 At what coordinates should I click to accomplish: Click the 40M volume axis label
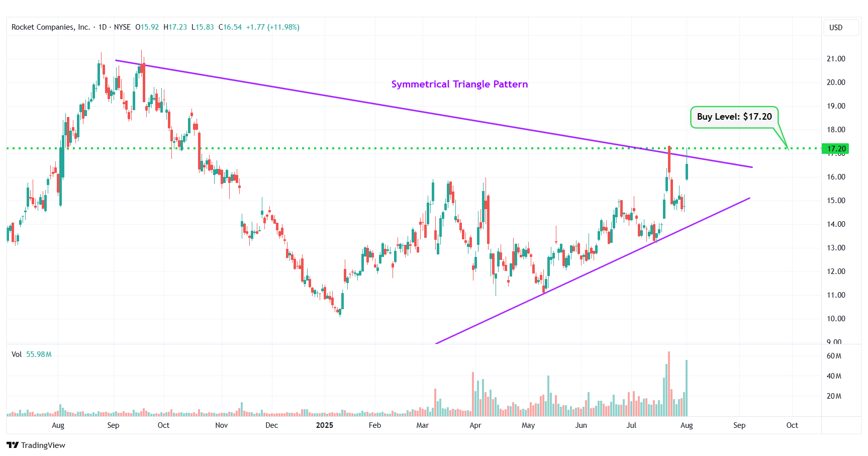tap(834, 376)
